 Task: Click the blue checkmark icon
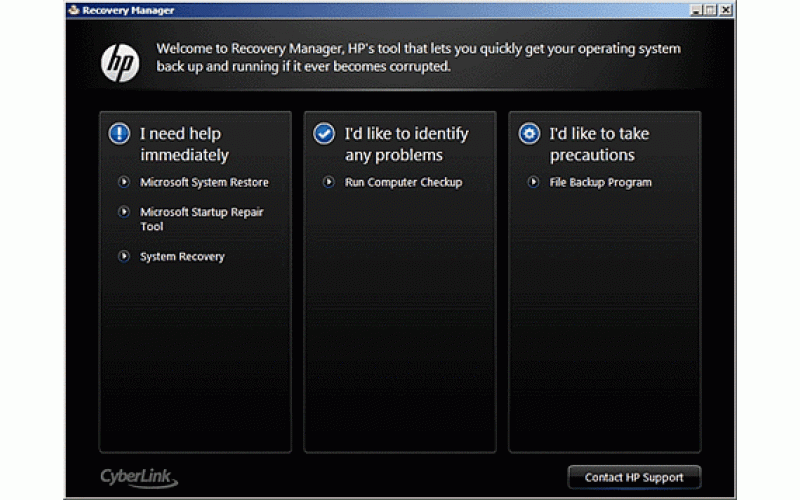click(324, 134)
